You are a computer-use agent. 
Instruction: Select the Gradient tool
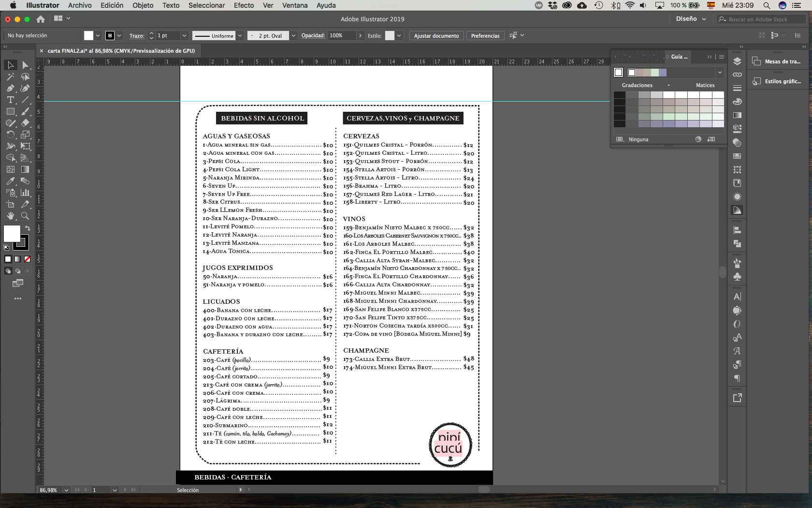[x=25, y=169]
